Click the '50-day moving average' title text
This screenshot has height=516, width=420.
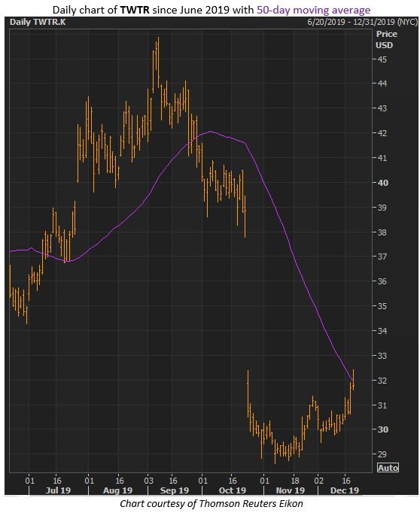point(314,10)
